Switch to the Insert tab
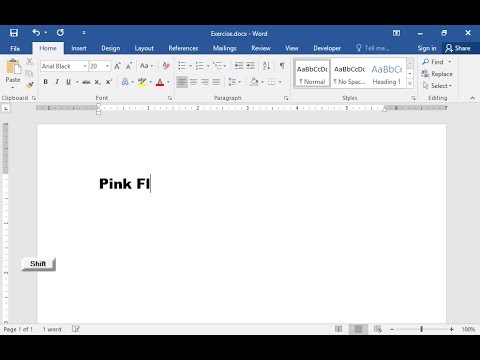480x360 pixels. click(79, 48)
